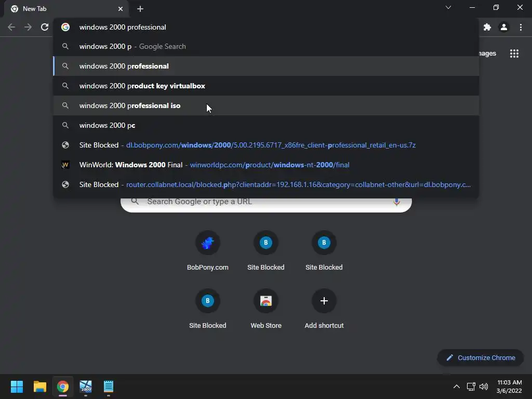The height and width of the screenshot is (399, 532).
Task: Click the browser forward arrow
Action: (x=28, y=27)
